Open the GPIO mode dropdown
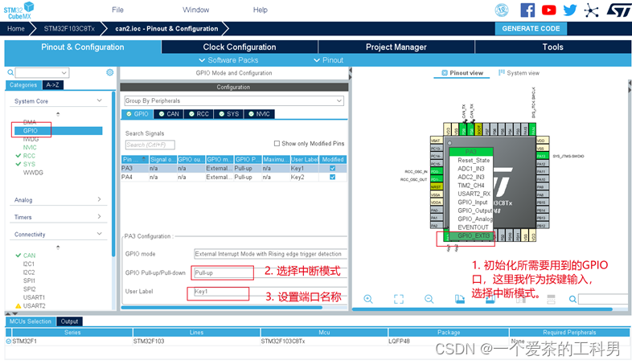The height and width of the screenshot is (364, 632). tap(270, 254)
